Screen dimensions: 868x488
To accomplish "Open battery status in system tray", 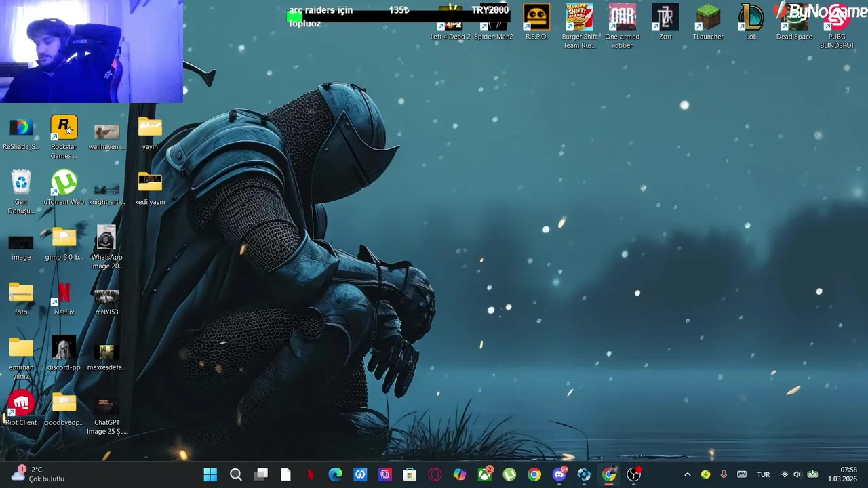I will [x=812, y=474].
